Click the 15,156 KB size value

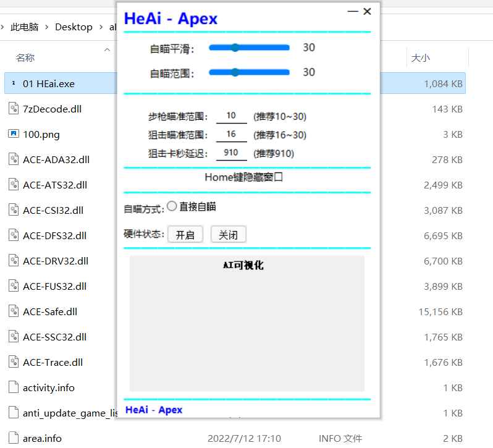[440, 312]
